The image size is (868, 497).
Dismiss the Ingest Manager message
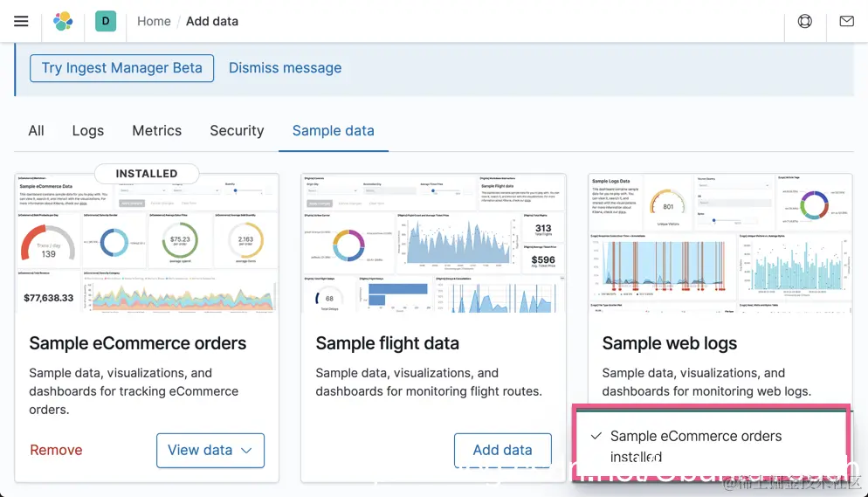tap(285, 68)
